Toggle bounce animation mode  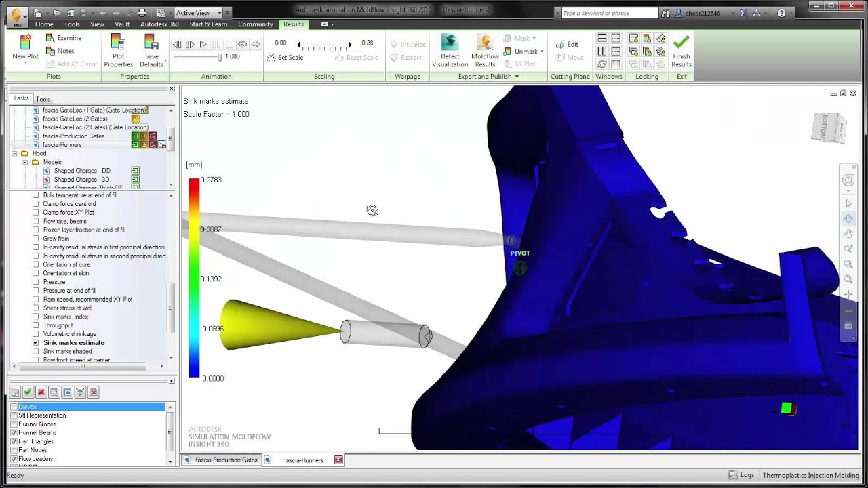[255, 44]
